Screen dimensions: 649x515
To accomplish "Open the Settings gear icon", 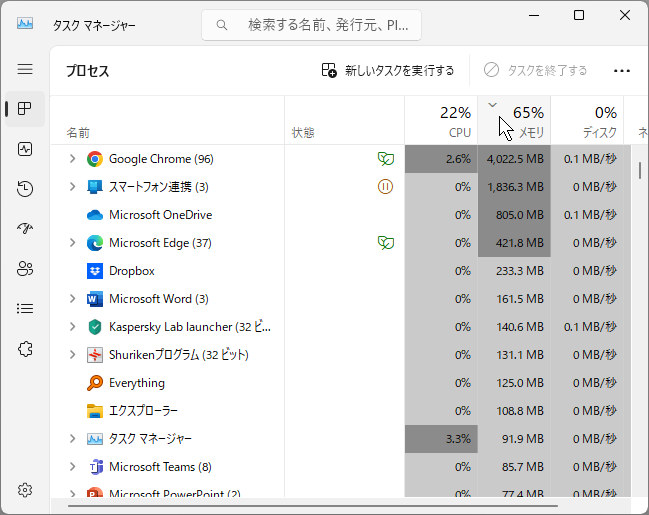I will 25,490.
